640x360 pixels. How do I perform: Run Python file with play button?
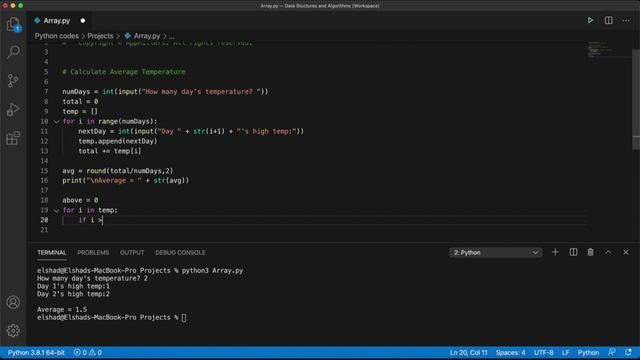pyautogui.click(x=590, y=20)
